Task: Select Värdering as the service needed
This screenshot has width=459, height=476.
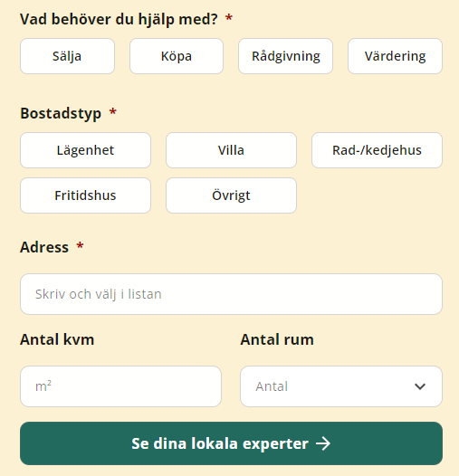Action: [x=395, y=56]
